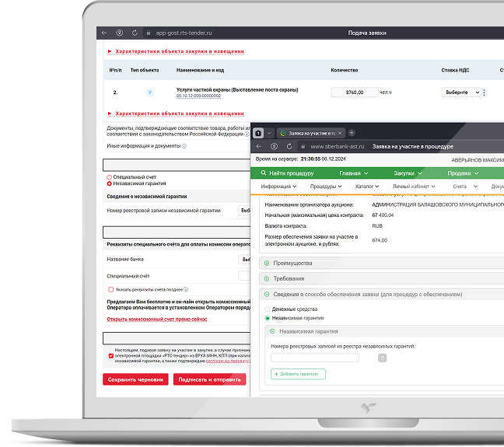The image size is (504, 447).
Task: Click the info icon beside 'Иные информация и документы'
Action: [x=184, y=146]
